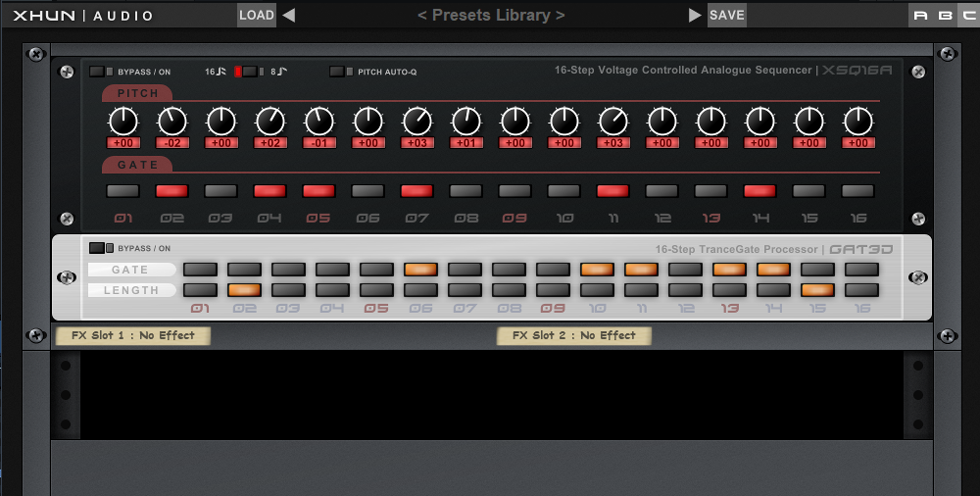Open the FX Slot 1 effect selector

pos(133,336)
